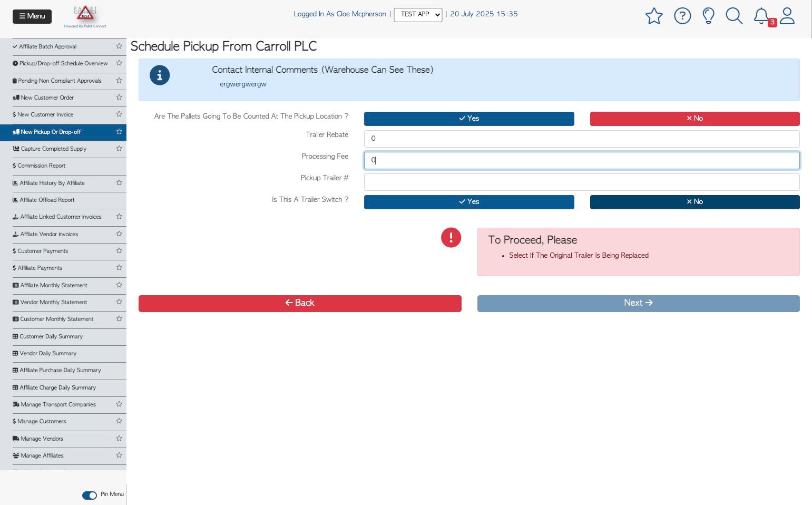Toggle the Pin Menu switch

pos(90,495)
